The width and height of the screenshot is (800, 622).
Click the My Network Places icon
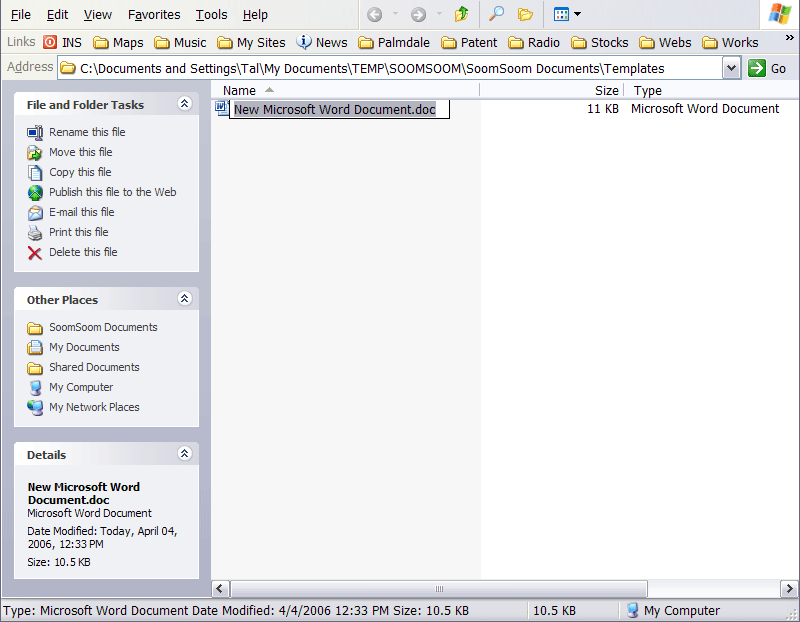coord(35,407)
